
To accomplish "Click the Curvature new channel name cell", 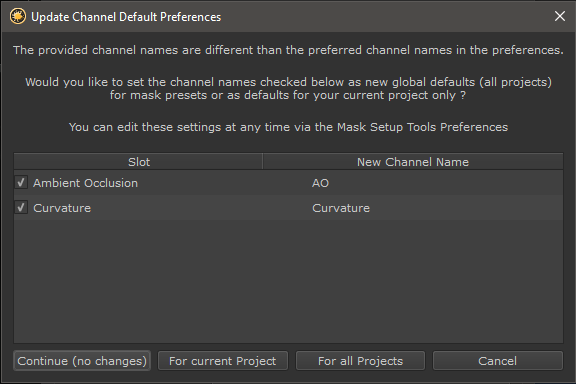I will pyautogui.click(x=341, y=208).
